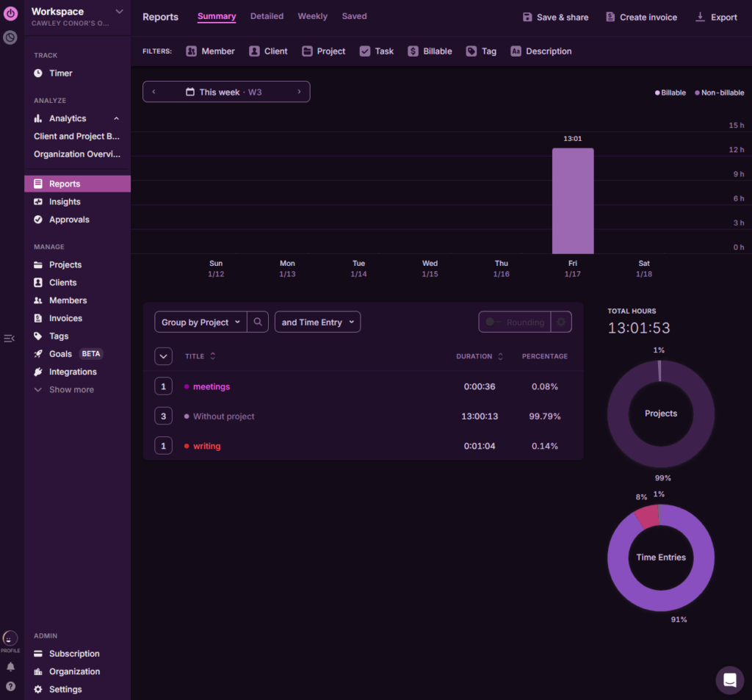This screenshot has width=752, height=700.
Task: Open the chat support widget
Action: click(729, 680)
